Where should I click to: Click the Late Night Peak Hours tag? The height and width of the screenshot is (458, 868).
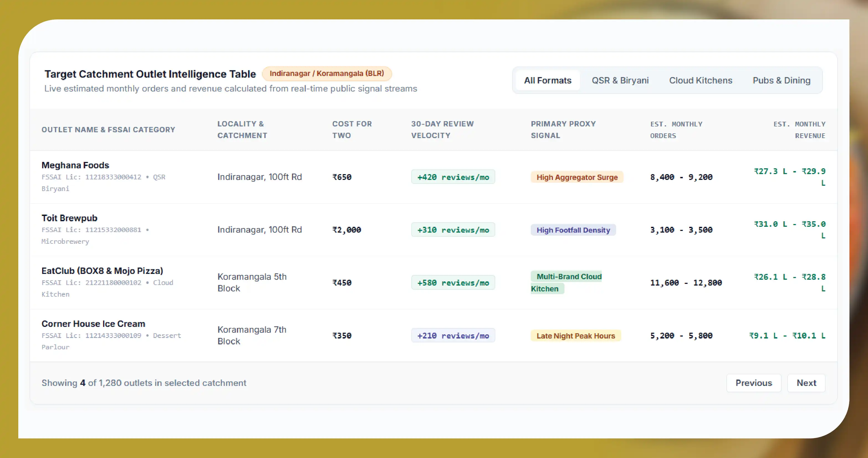coord(576,336)
